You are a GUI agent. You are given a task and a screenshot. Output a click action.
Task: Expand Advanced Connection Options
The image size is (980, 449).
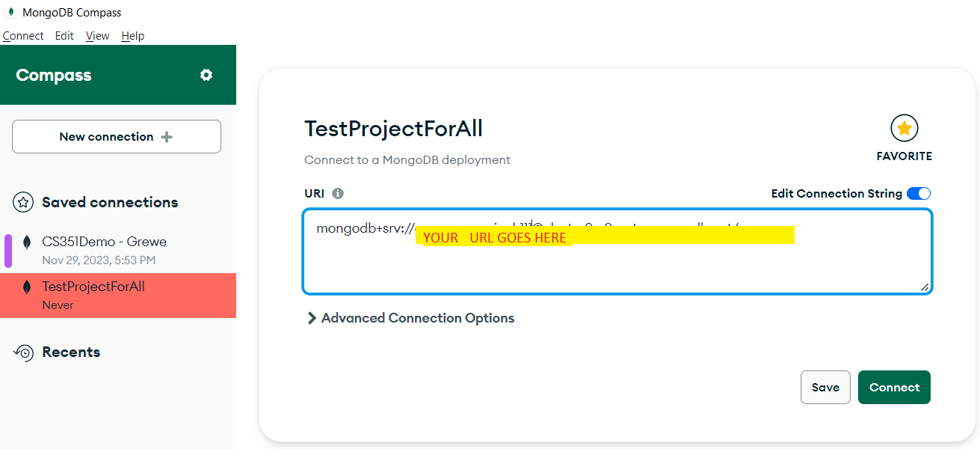coord(410,318)
